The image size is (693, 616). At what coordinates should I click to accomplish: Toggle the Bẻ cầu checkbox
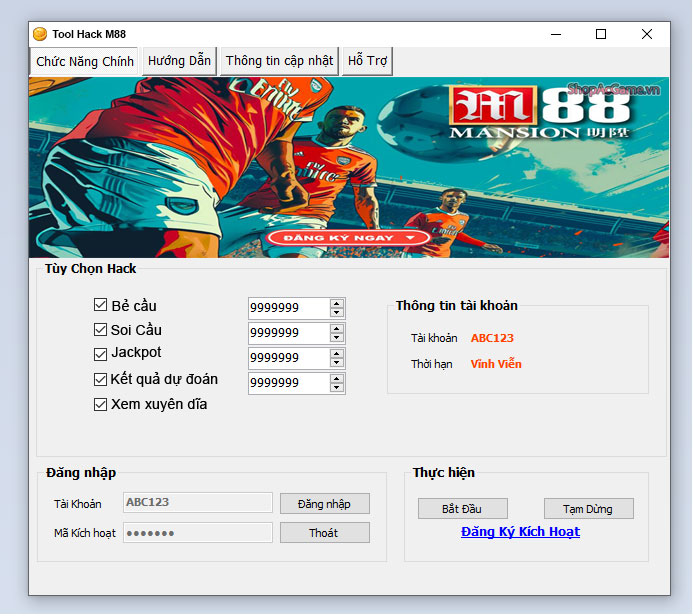point(100,305)
